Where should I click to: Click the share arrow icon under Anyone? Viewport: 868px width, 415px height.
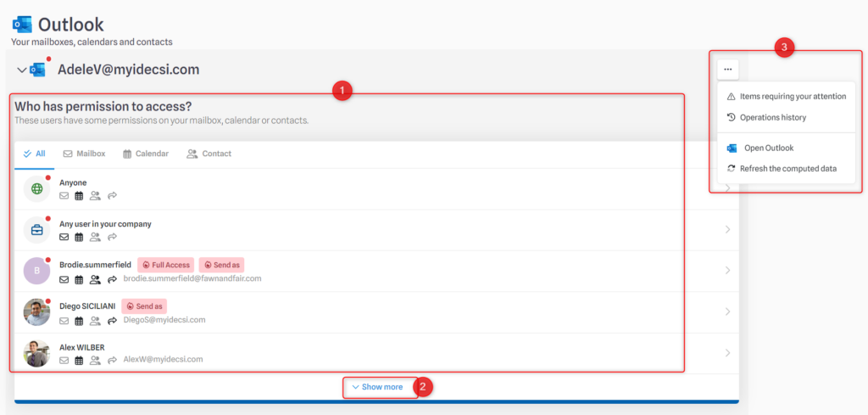click(x=112, y=195)
